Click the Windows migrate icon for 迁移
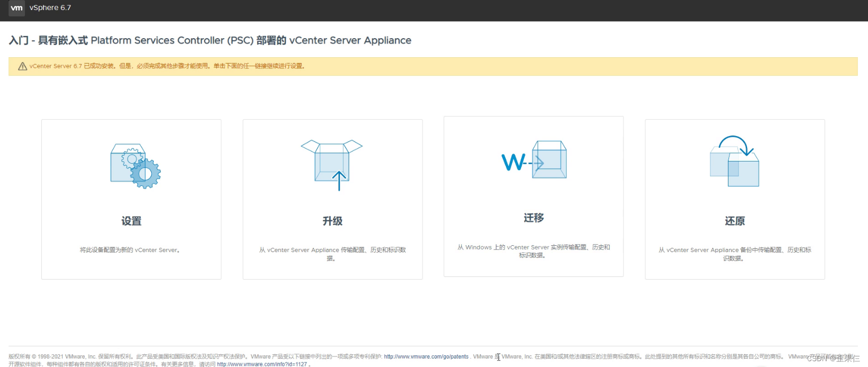Viewport: 868px width, 367px height. 534,159
